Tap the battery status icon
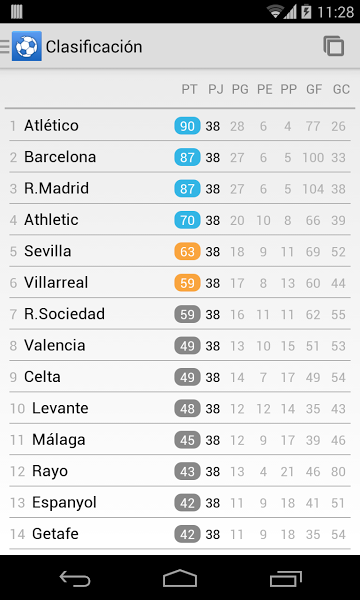The width and height of the screenshot is (360, 600). [x=306, y=11]
